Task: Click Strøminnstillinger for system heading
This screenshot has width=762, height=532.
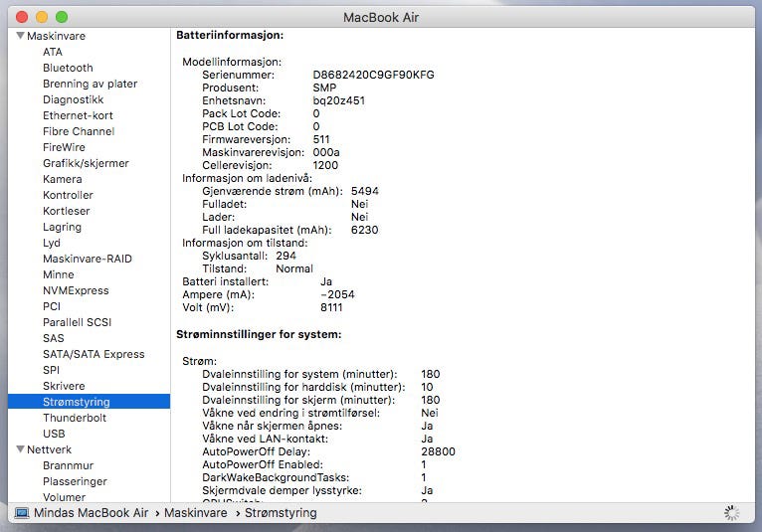Action: coord(259,334)
